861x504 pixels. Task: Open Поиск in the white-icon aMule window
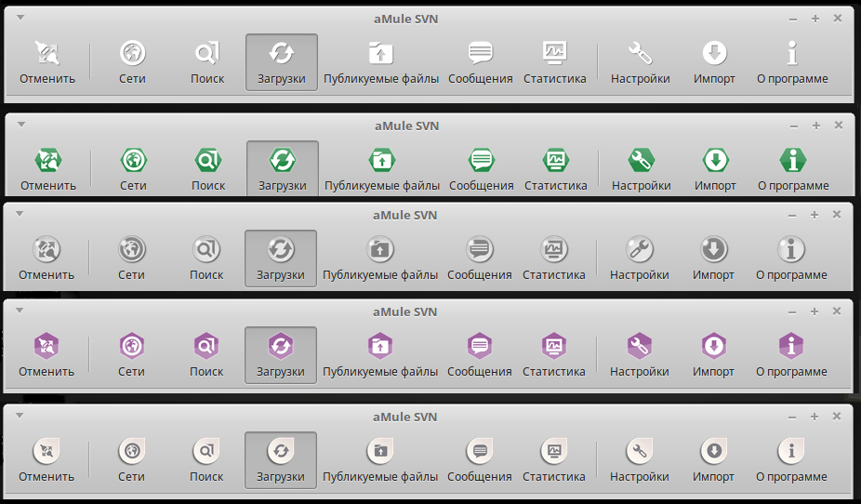[x=207, y=62]
